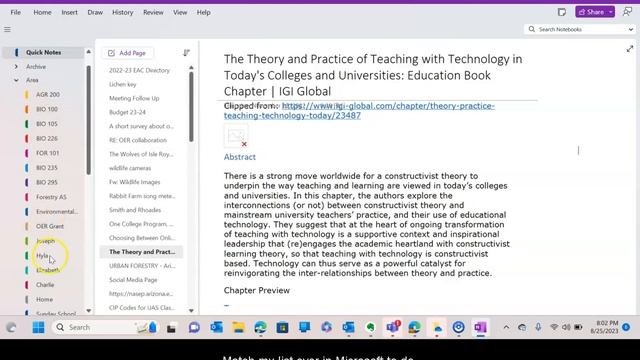The image size is (640, 360).
Task: Open the OER Grant section
Action: click(x=50, y=226)
